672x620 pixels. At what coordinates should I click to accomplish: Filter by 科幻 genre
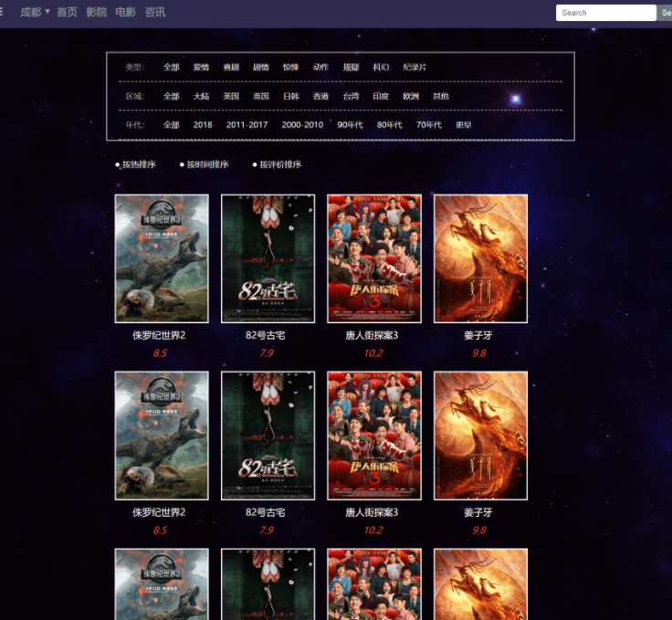[381, 68]
